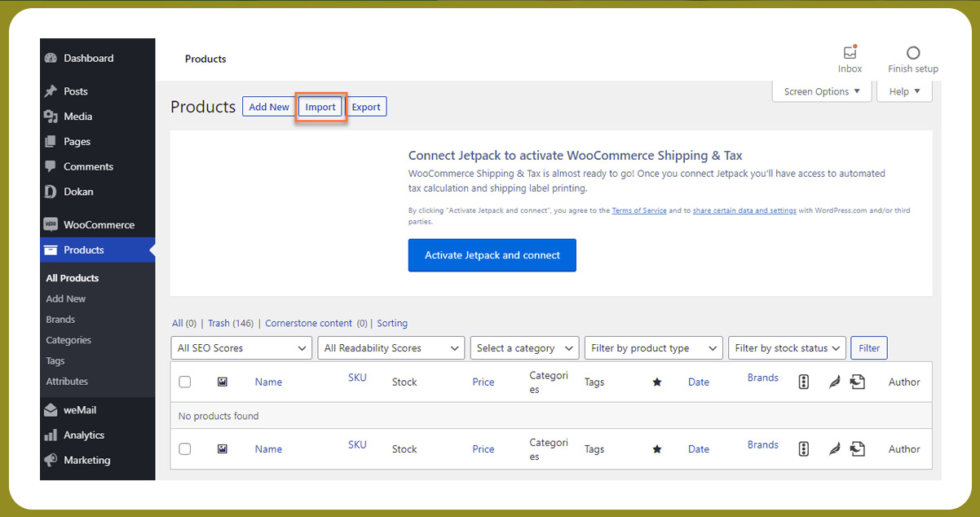Sort by Name in the table header

pos(268,382)
